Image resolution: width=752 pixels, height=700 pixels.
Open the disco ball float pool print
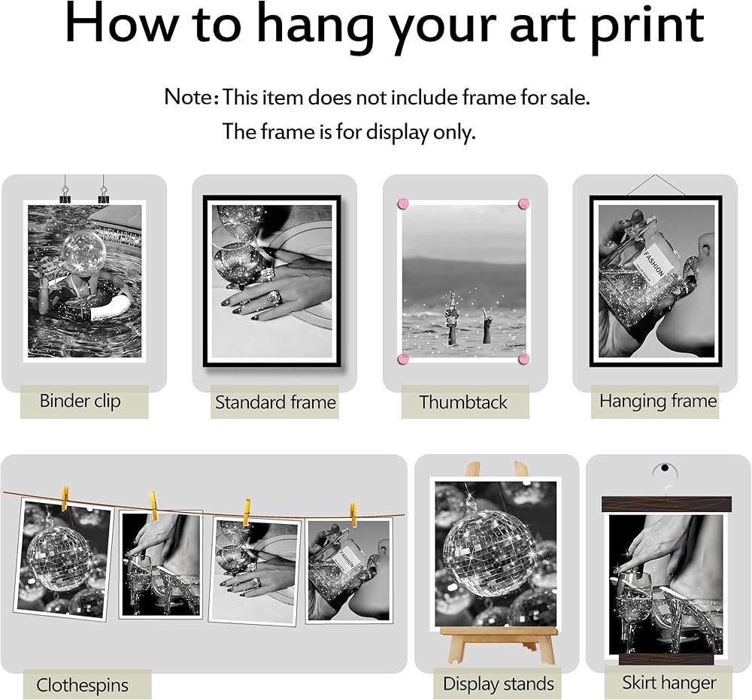tap(85, 280)
